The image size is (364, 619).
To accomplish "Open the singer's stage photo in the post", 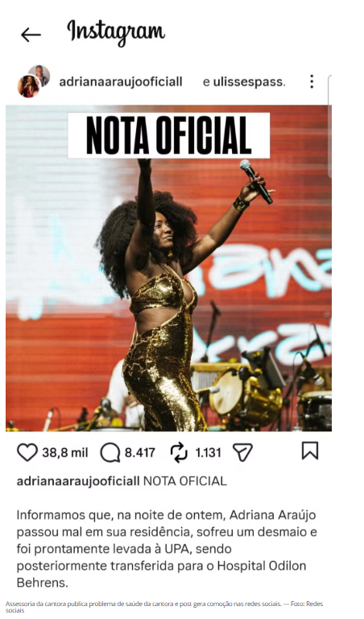I will 168,268.
